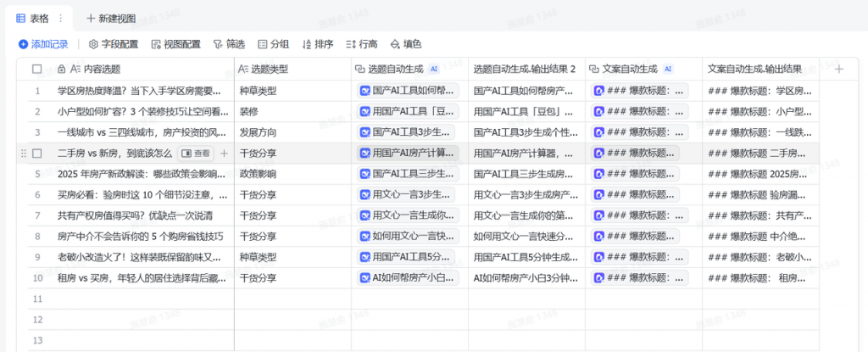868x352 pixels.
Task: Select cell ### 爆款标题： 租房...
Action: pyautogui.click(x=760, y=278)
